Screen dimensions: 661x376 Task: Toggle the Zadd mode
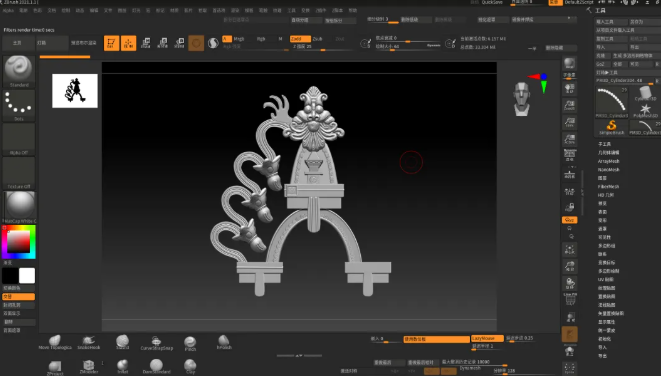click(300, 39)
